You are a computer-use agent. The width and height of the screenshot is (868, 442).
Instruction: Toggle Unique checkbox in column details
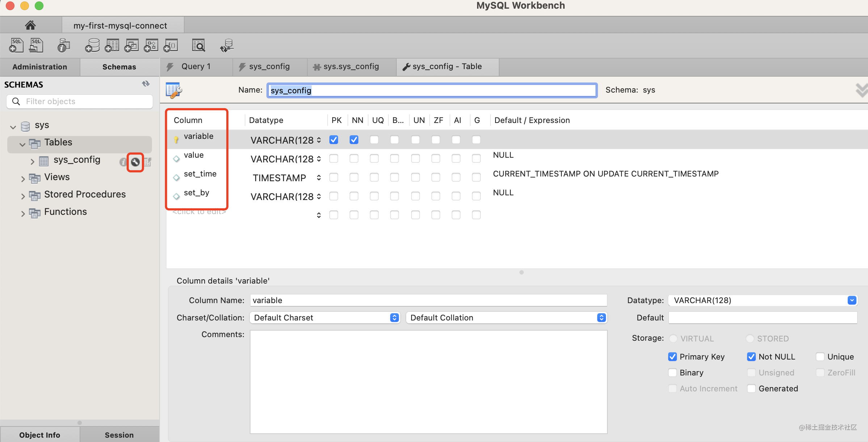tap(820, 357)
